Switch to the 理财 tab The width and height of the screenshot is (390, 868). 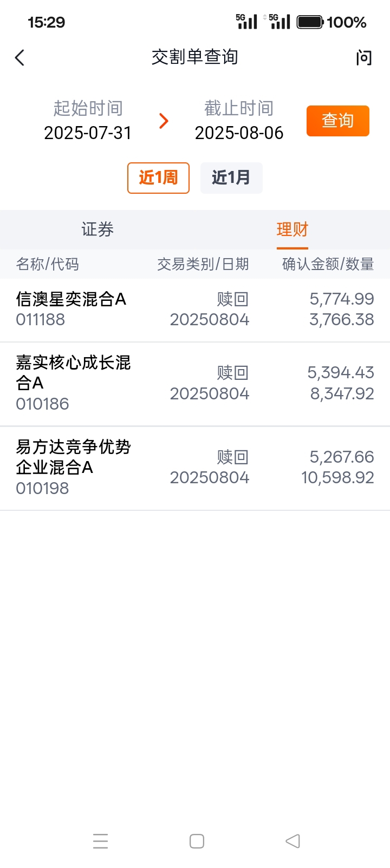pos(292,229)
